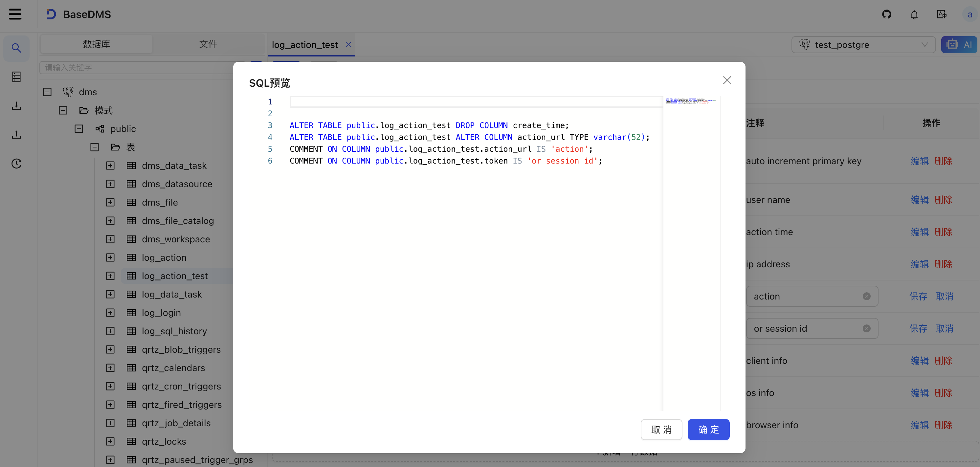
Task: Expand the log_action table node
Action: point(110,257)
